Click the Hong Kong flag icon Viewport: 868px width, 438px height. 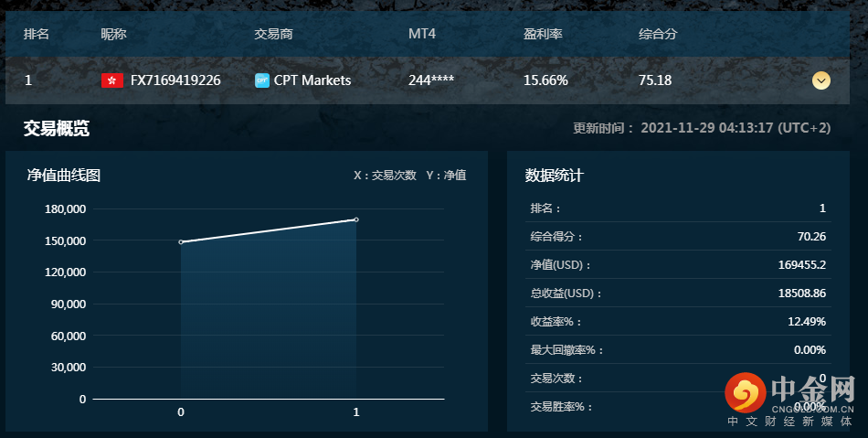111,80
